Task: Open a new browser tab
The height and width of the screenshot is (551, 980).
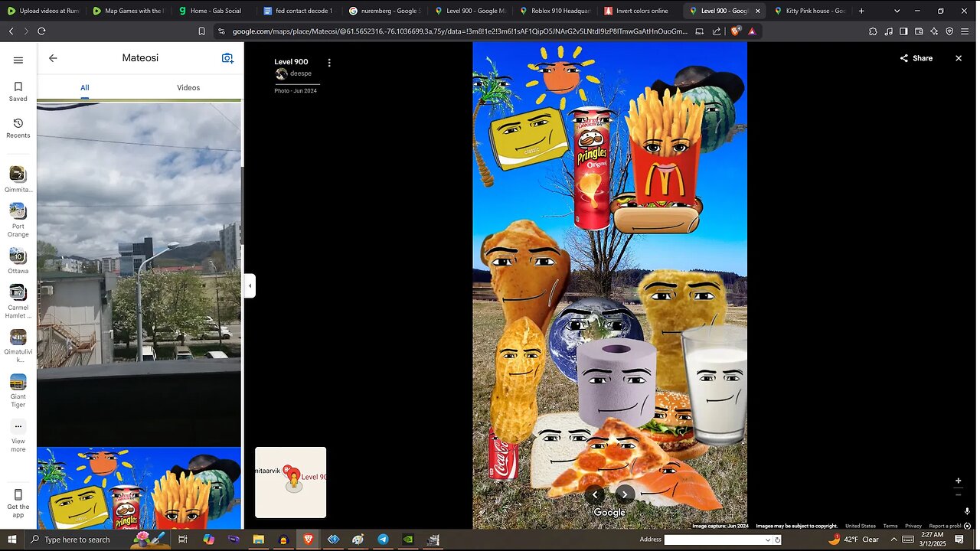Action: click(861, 11)
